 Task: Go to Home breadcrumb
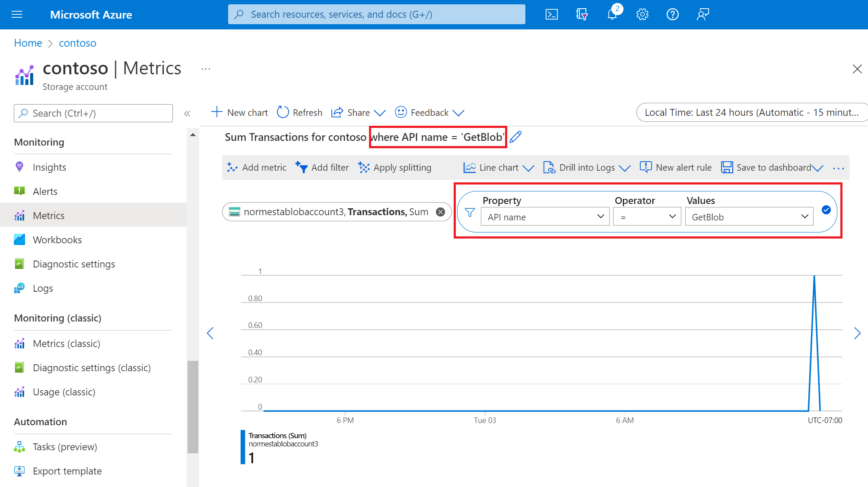(28, 43)
